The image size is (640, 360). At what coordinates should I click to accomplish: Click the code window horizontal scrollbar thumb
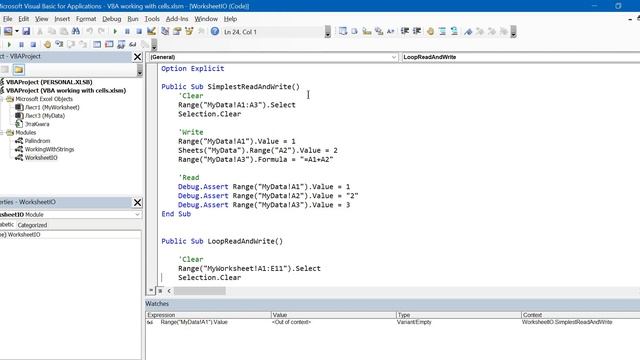200,291
